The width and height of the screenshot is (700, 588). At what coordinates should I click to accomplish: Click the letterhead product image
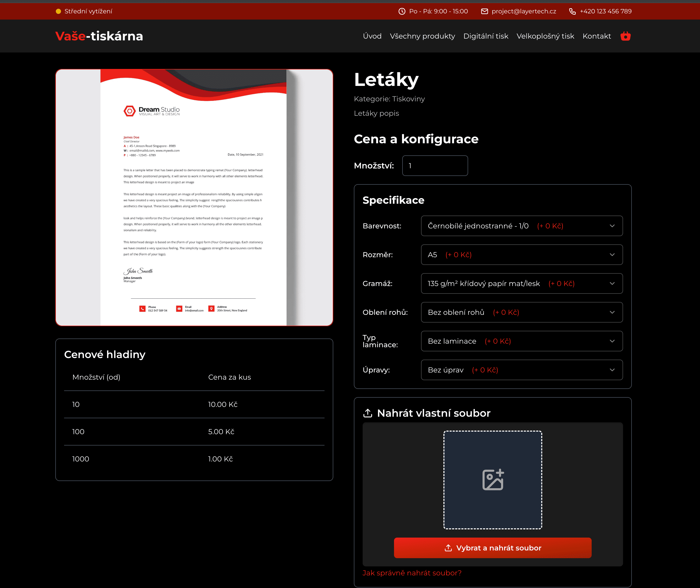pos(194,197)
